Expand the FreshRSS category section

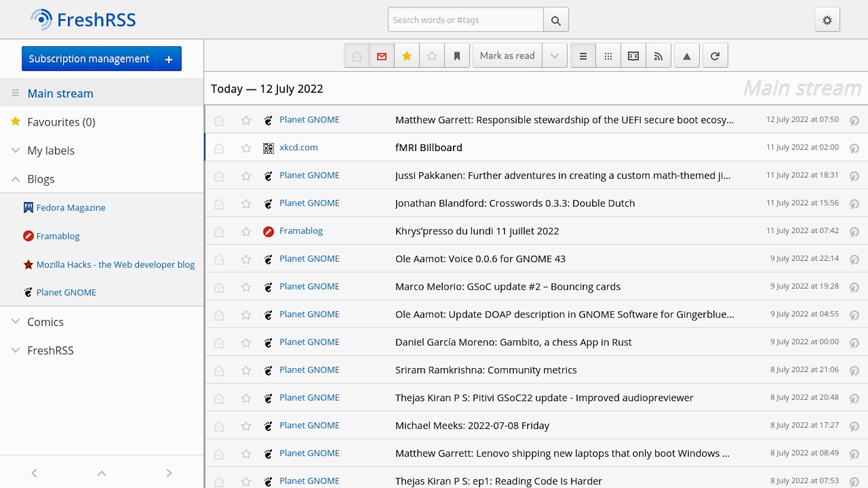15,351
